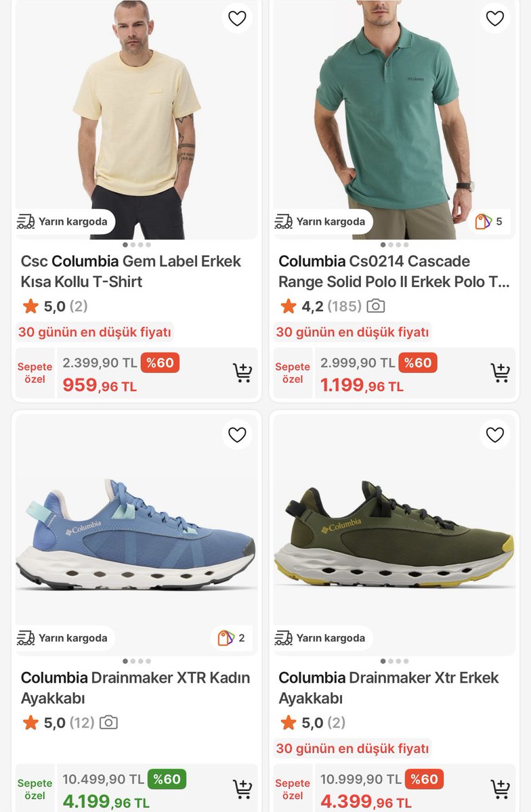View photo reviews of Drainmaker XTR Kadın
This screenshot has width=531, height=812.
[x=108, y=723]
